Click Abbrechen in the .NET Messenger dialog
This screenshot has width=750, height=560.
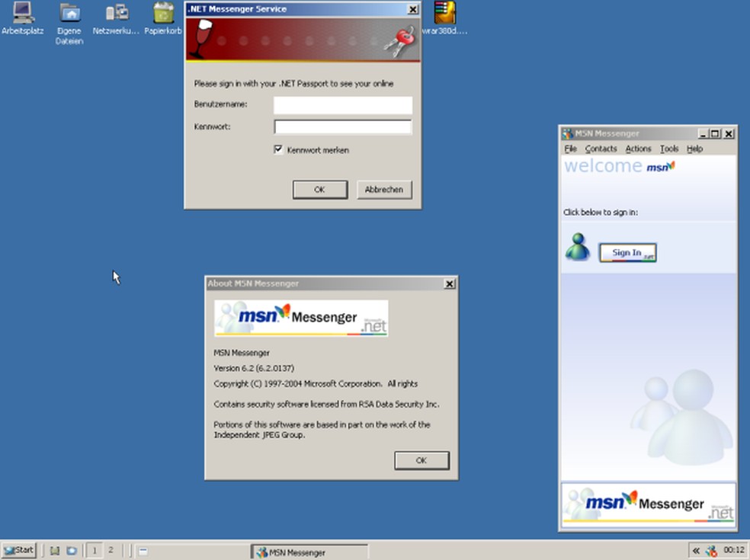383,190
